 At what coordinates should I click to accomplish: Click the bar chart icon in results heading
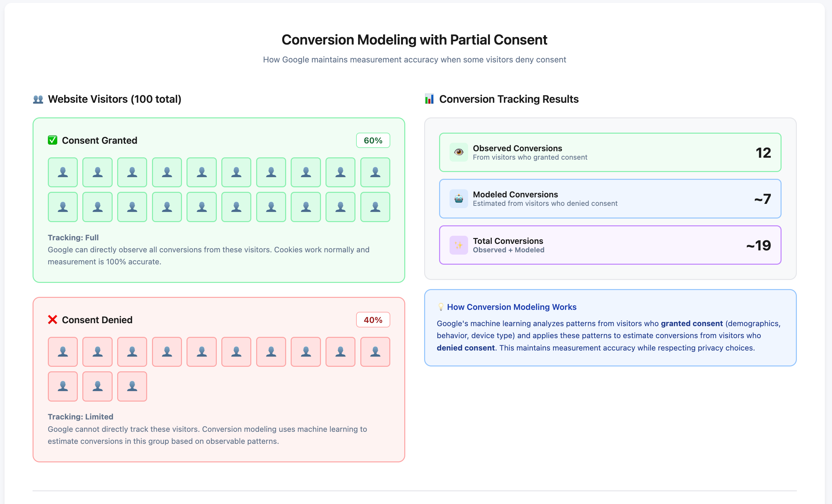(x=429, y=99)
